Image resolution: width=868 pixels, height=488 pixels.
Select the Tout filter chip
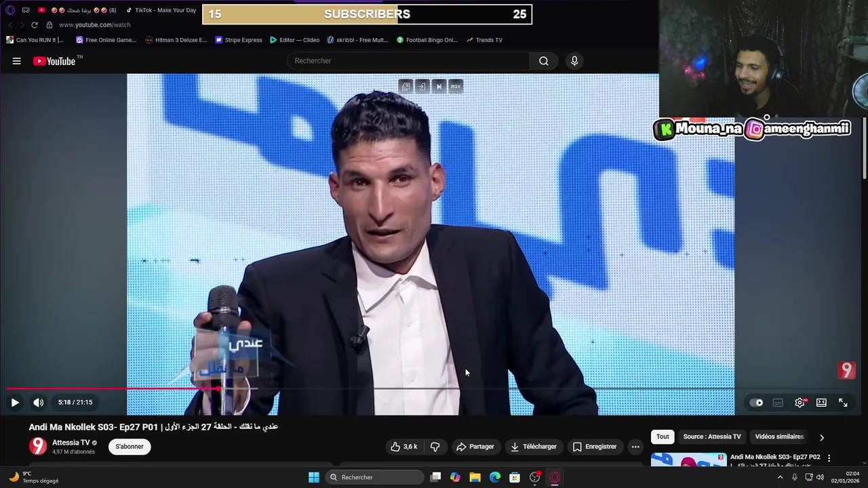coord(663,437)
